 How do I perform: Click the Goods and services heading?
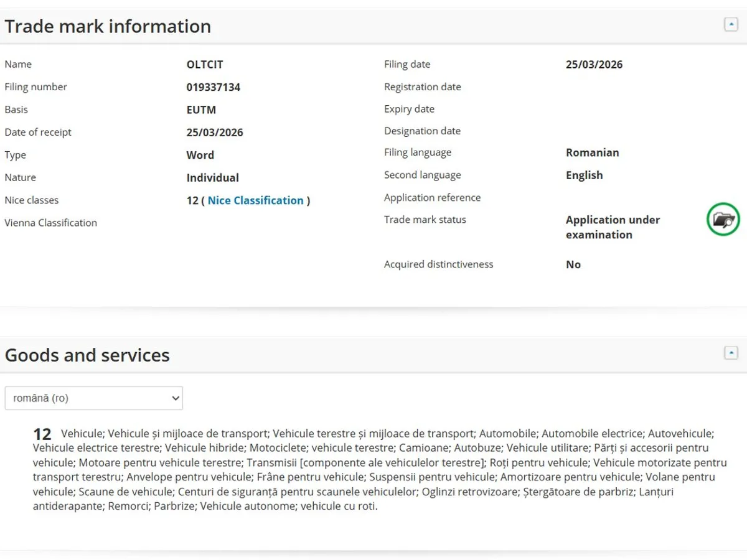tap(87, 355)
